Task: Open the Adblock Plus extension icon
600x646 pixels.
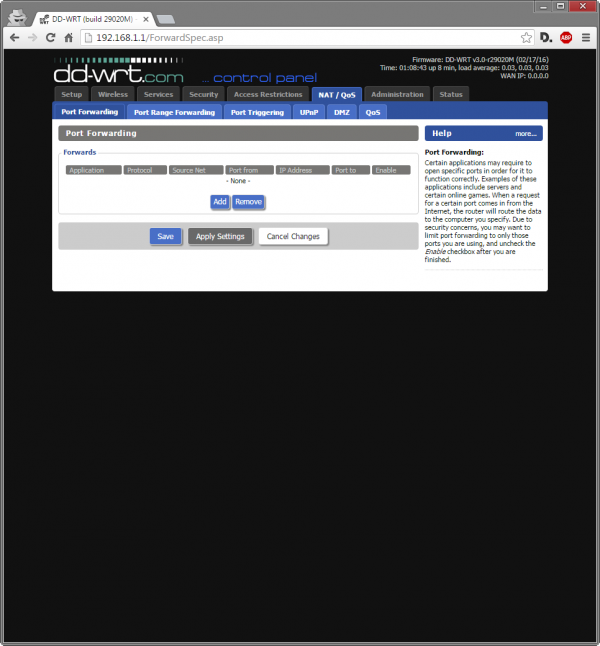Action: (x=566, y=37)
